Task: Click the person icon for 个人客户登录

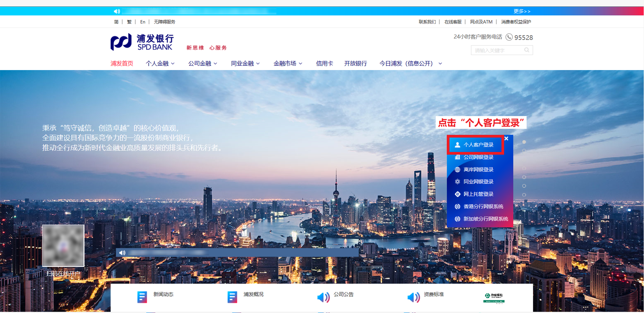Action: point(457,145)
